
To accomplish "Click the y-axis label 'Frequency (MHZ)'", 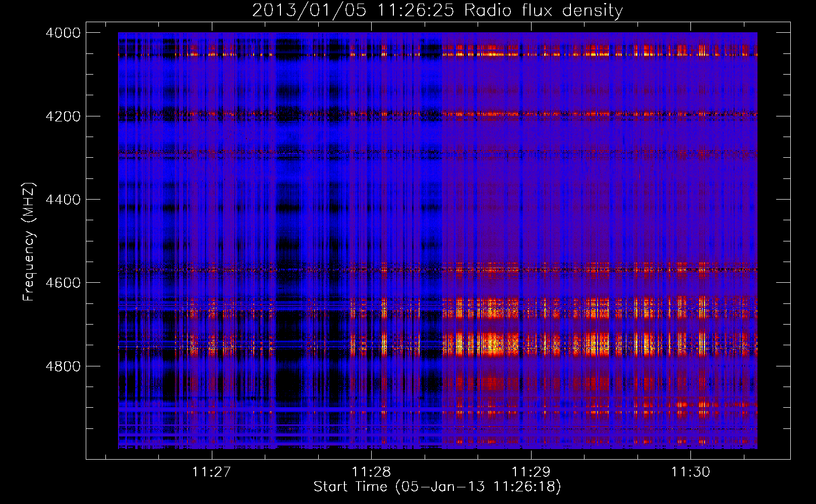I will pyautogui.click(x=29, y=242).
